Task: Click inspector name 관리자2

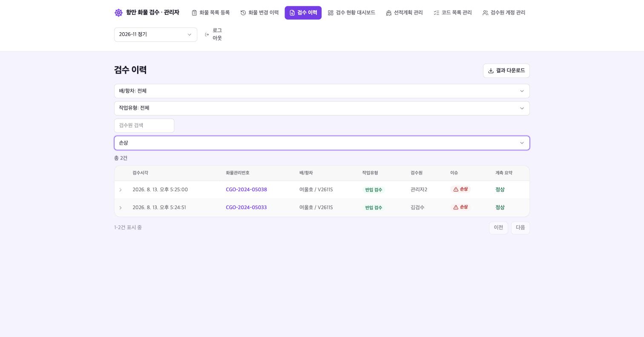Action: [419, 190]
